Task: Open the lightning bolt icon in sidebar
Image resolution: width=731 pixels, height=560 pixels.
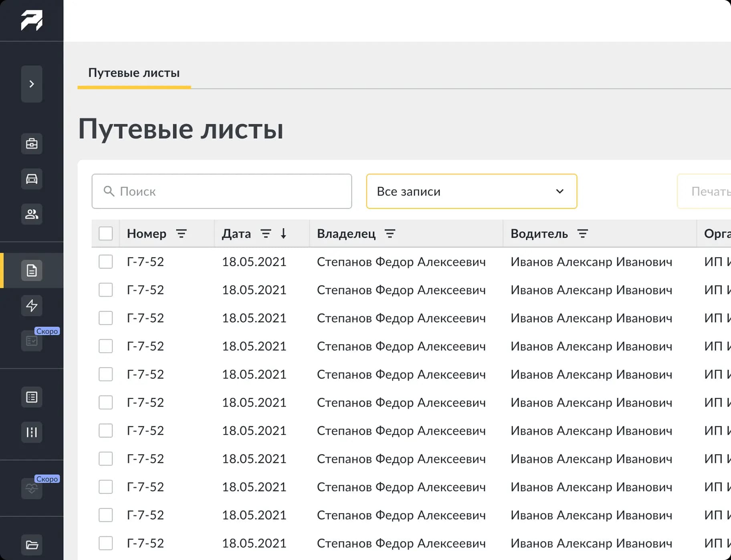Action: (32, 306)
